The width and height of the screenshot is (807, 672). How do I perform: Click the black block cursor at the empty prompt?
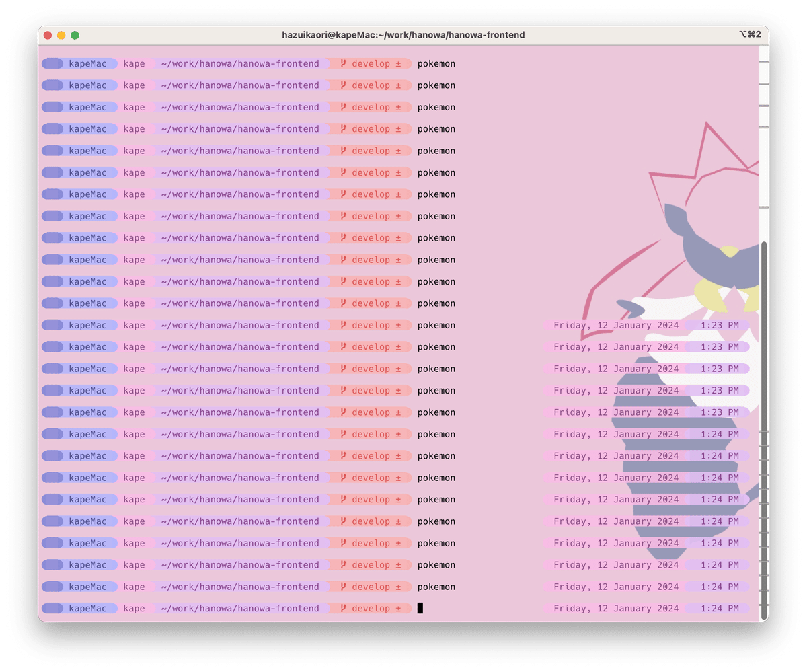coord(420,609)
